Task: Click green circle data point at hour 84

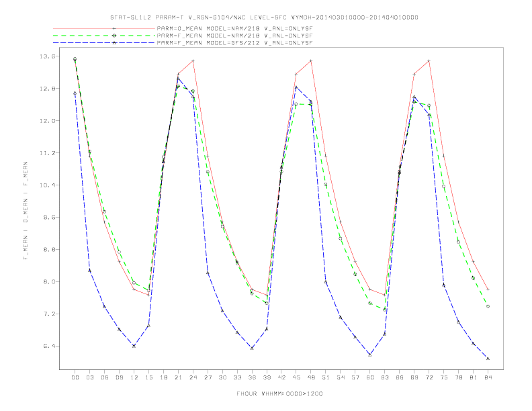Action: coord(488,306)
